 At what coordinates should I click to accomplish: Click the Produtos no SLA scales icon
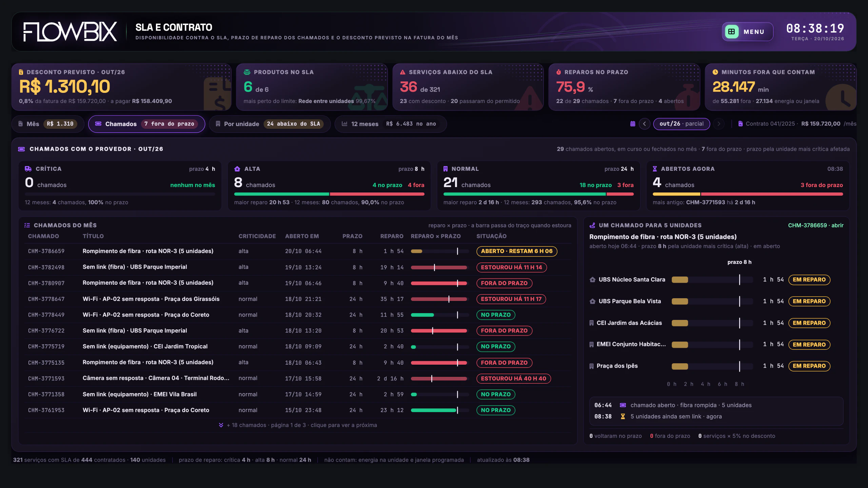[x=247, y=72]
